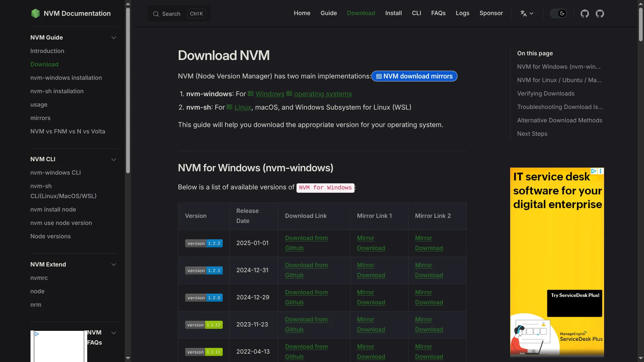Click the AdChoices icon on the ServiceDesk ad

tap(594, 171)
